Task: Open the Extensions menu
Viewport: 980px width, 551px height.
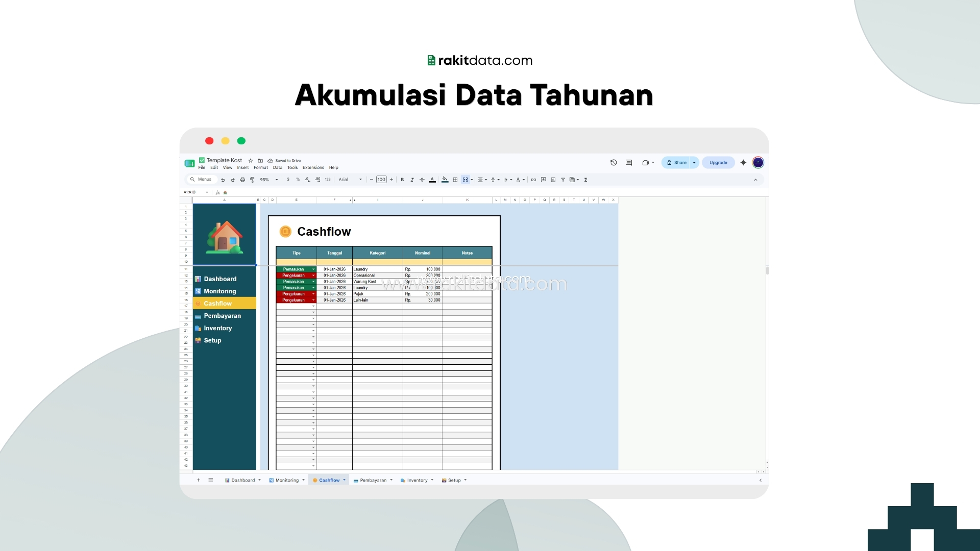Action: pyautogui.click(x=313, y=167)
